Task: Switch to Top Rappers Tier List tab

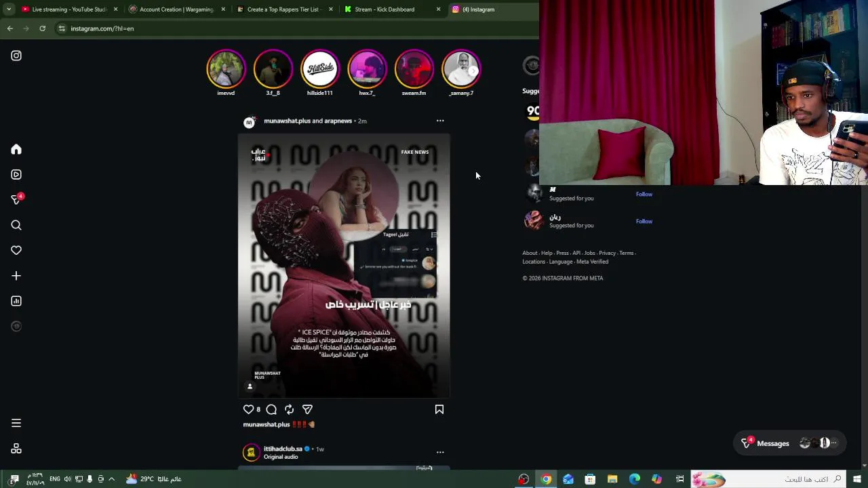Action: [283, 9]
